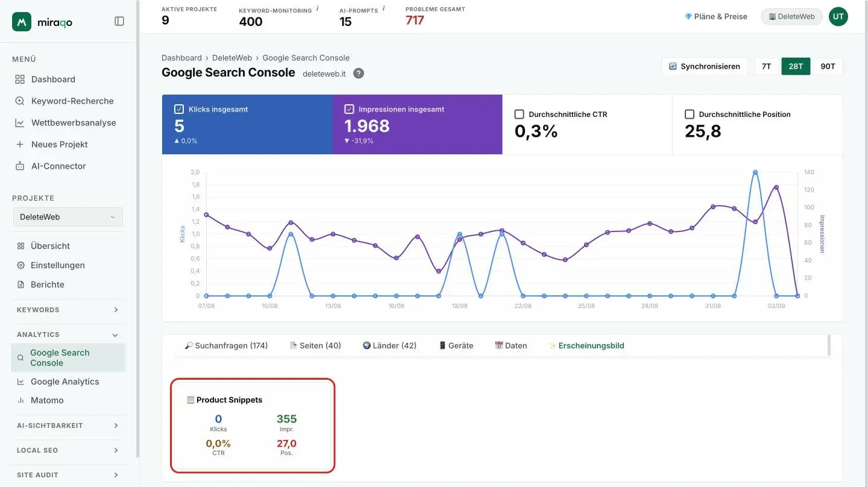This screenshot has width=868, height=487.
Task: Open the DeleteWeb project dropdown
Action: [68, 217]
